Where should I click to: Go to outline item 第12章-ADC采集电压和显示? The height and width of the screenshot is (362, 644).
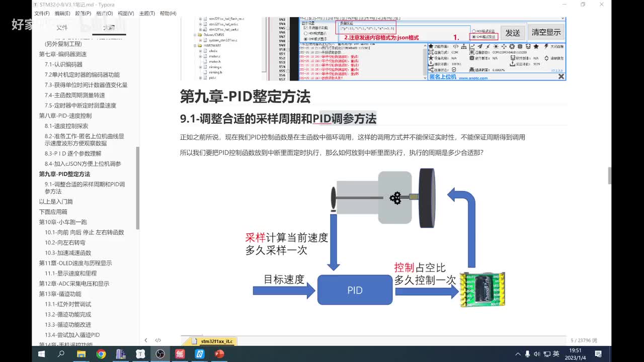coord(74,284)
